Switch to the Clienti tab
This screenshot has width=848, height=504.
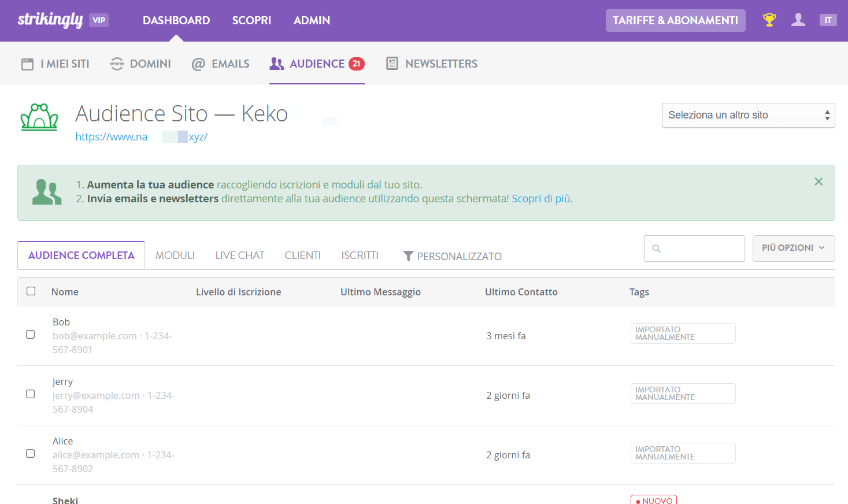click(x=303, y=255)
